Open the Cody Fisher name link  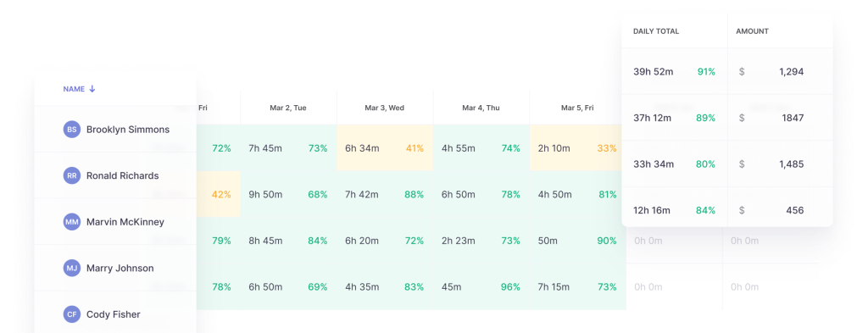click(x=114, y=314)
